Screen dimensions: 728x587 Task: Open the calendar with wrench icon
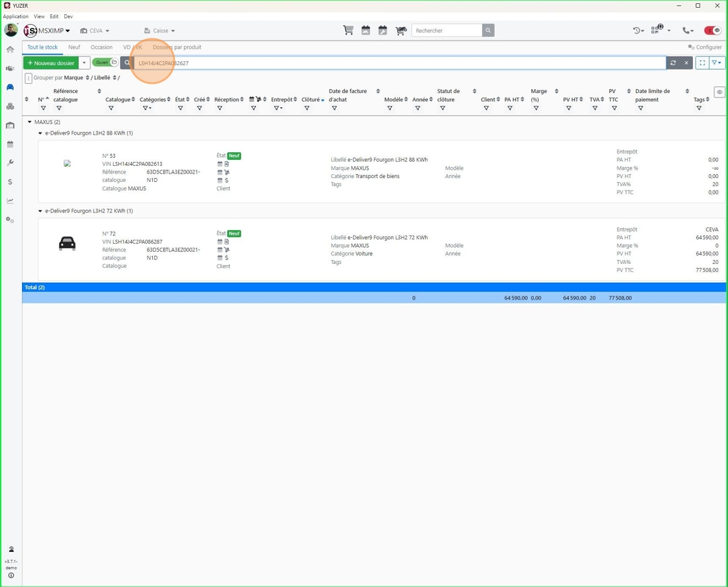(383, 30)
